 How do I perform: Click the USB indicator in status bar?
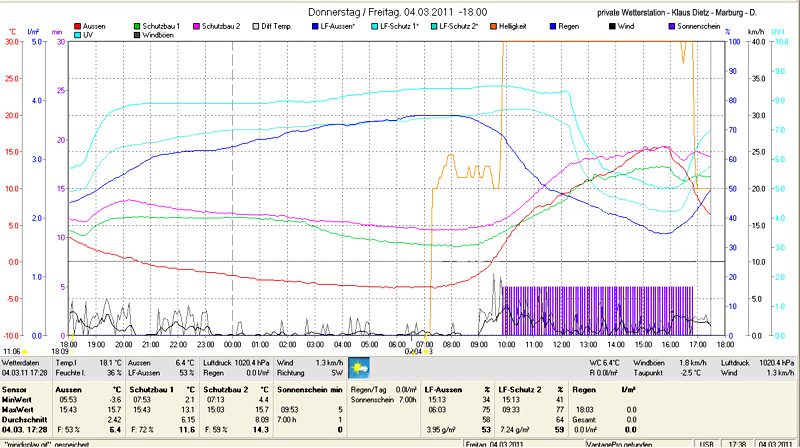pos(705,443)
